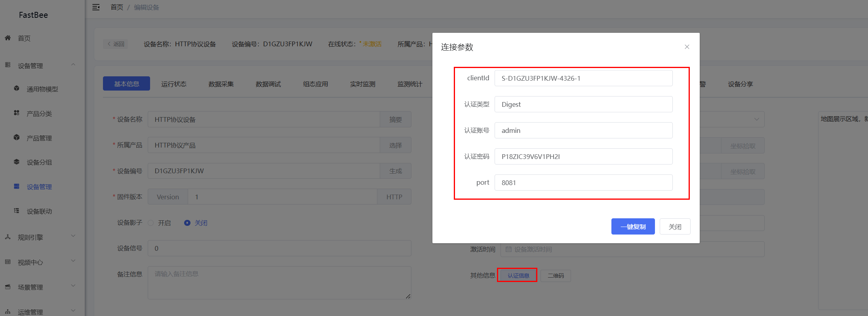Click the 设备编号 input field
Image resolution: width=868 pixels, height=316 pixels.
click(264, 171)
